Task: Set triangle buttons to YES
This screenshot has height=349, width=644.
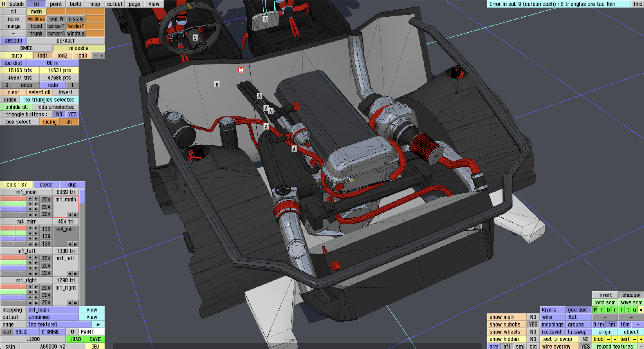Action: [72, 114]
